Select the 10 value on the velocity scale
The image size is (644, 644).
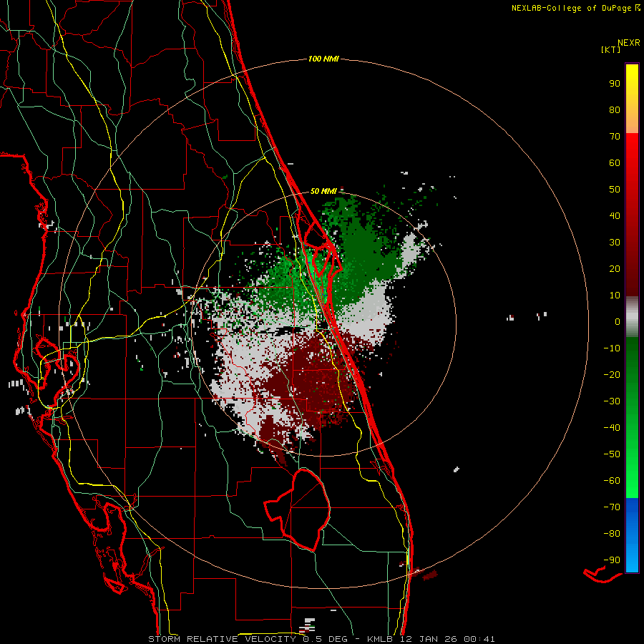click(615, 296)
